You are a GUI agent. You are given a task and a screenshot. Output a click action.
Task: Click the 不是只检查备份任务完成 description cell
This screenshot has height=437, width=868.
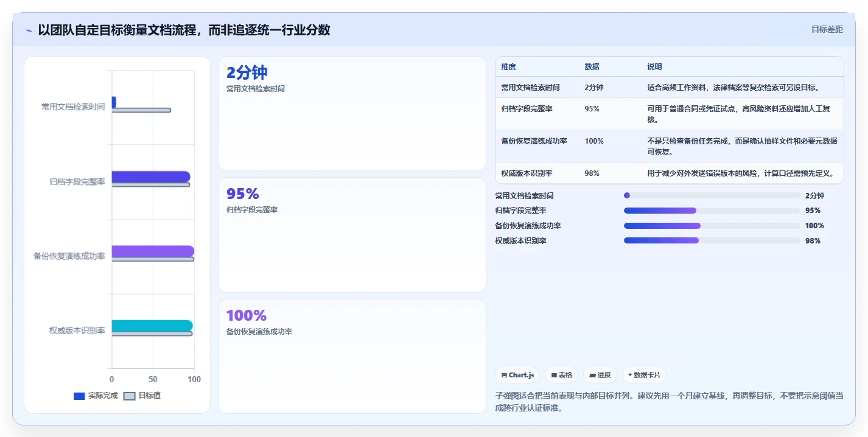(742, 147)
